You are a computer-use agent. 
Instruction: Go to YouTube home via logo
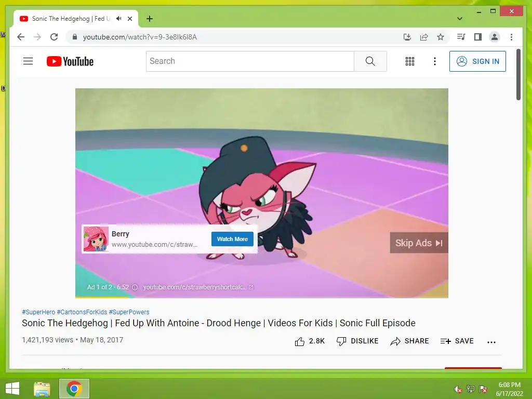pos(70,61)
